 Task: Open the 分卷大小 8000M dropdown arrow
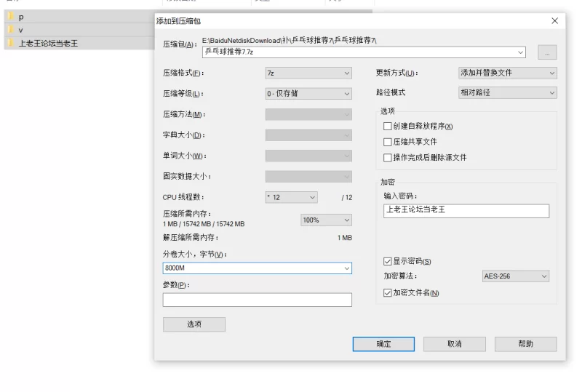(x=347, y=268)
